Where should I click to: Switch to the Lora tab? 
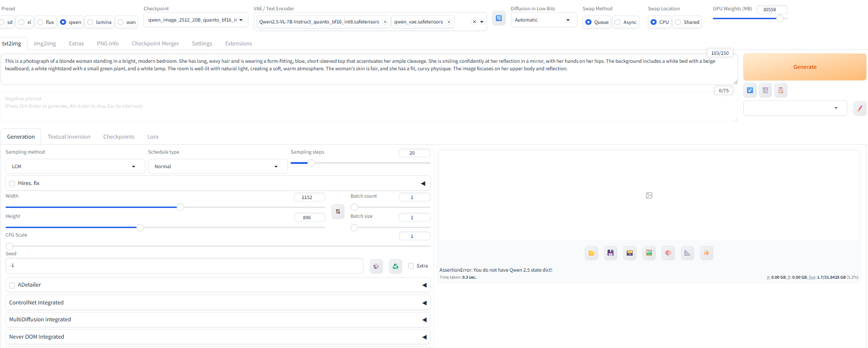[153, 137]
